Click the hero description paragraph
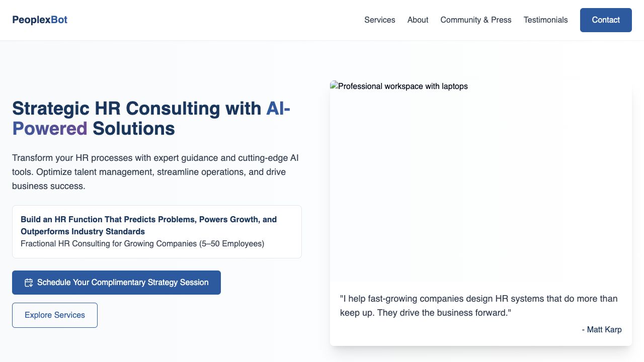 pos(155,172)
